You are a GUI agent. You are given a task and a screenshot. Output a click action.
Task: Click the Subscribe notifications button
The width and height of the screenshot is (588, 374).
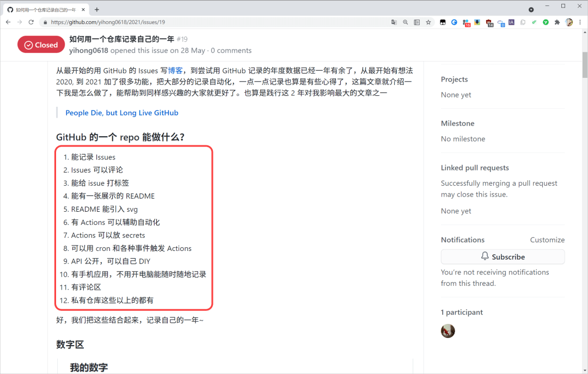pyautogui.click(x=503, y=256)
